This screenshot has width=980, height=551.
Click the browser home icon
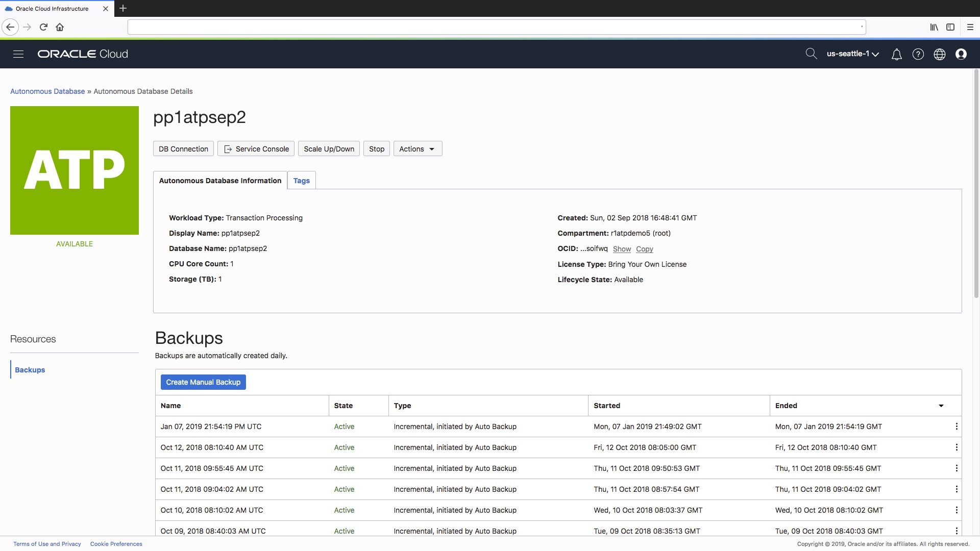point(60,27)
